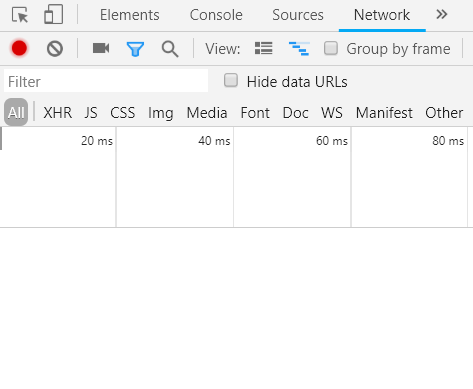The width and height of the screenshot is (473, 389).
Task: Enable the Group by frame checkbox
Action: (331, 48)
